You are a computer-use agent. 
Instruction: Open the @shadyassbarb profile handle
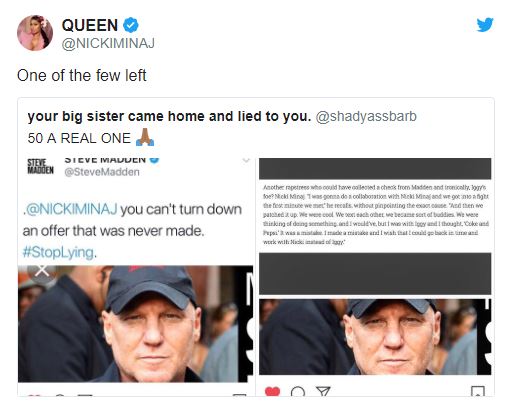point(366,116)
